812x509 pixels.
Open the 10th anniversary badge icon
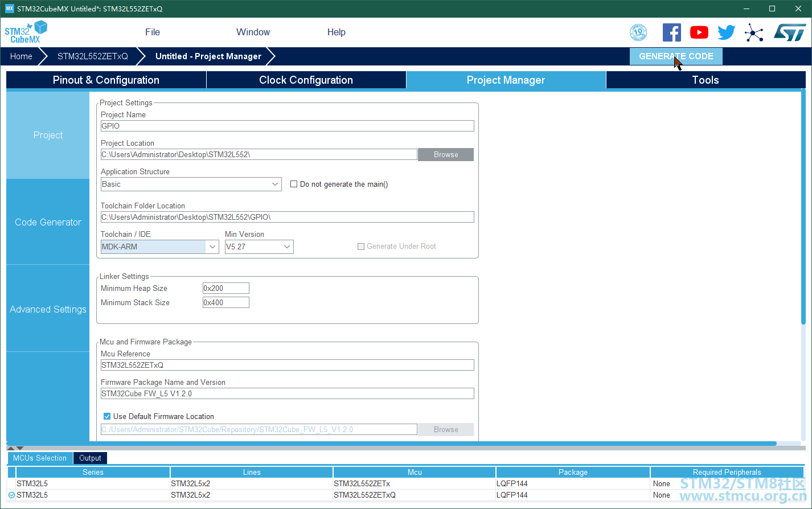pos(638,32)
